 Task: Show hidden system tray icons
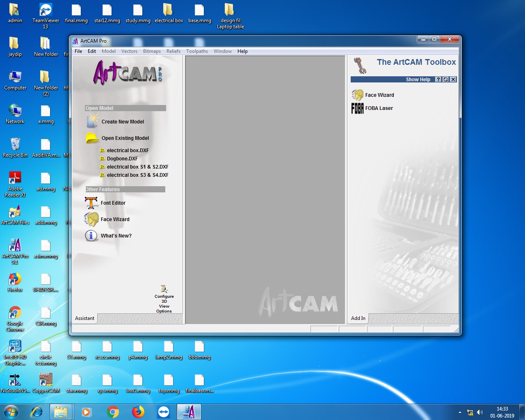pyautogui.click(x=460, y=412)
